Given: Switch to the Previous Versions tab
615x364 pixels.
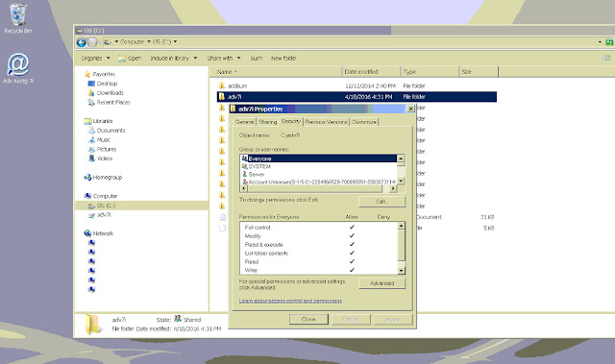Looking at the screenshot, I should [326, 122].
